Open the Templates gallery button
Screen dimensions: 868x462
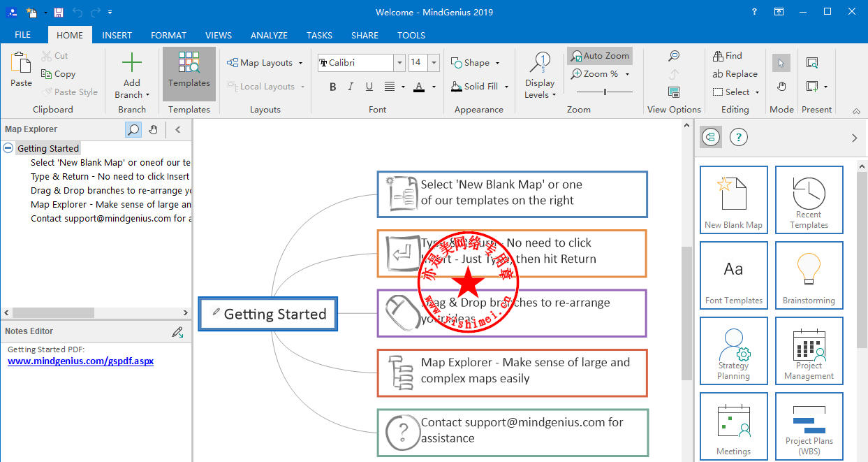click(x=189, y=73)
